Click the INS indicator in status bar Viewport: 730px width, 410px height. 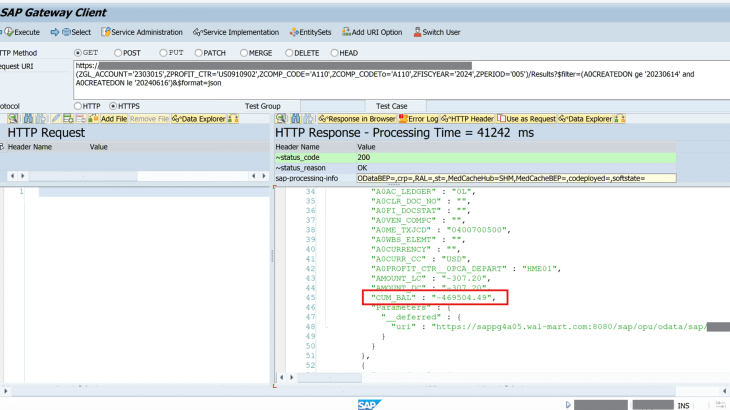click(x=683, y=406)
